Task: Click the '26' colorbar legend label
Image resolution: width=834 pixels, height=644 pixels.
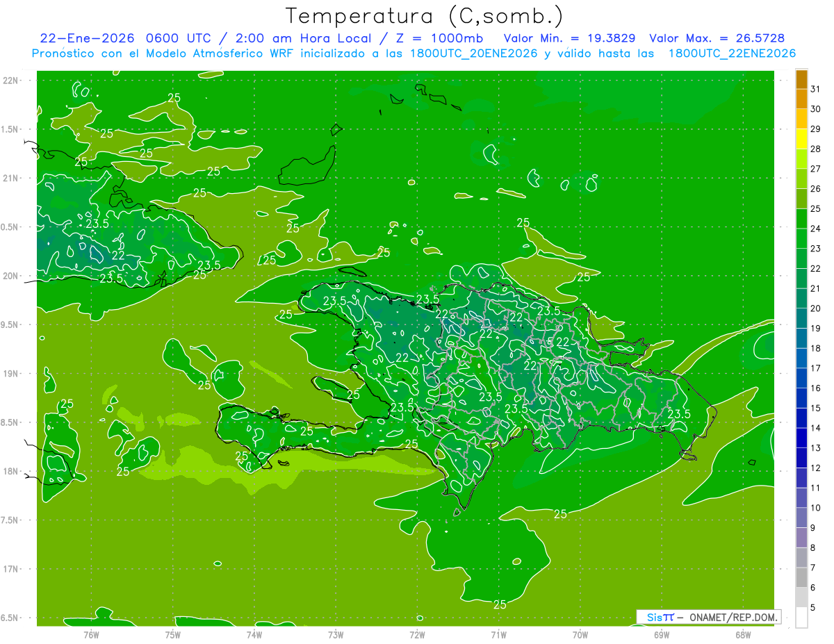Action: (816, 189)
